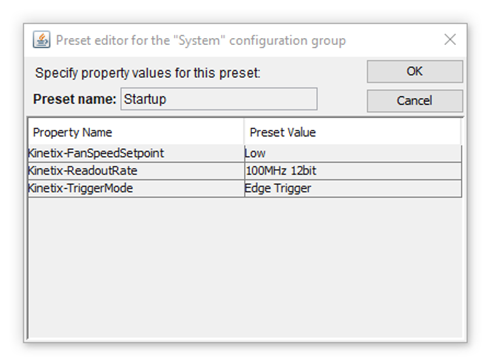Click the Preset name label
This screenshot has width=492, height=364.
click(x=75, y=99)
